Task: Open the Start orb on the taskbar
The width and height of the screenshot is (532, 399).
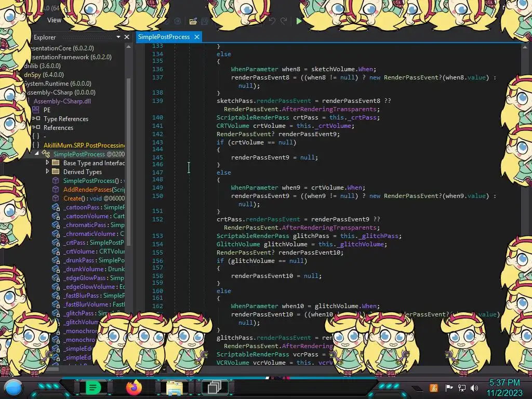Action: [x=14, y=389]
